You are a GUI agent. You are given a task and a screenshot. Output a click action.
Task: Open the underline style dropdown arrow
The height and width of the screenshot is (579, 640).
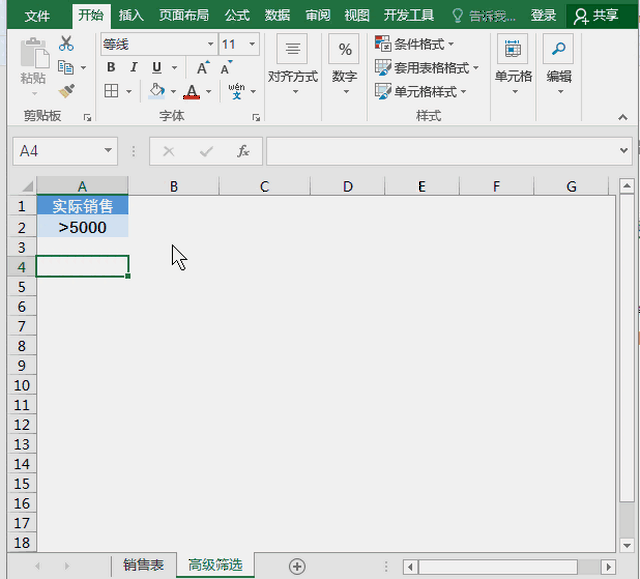tap(174, 67)
